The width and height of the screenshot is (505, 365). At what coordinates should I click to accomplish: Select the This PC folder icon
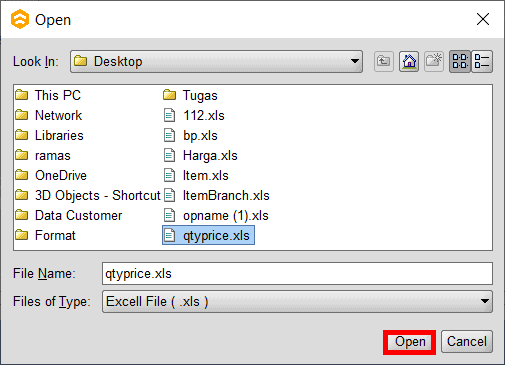click(22, 95)
